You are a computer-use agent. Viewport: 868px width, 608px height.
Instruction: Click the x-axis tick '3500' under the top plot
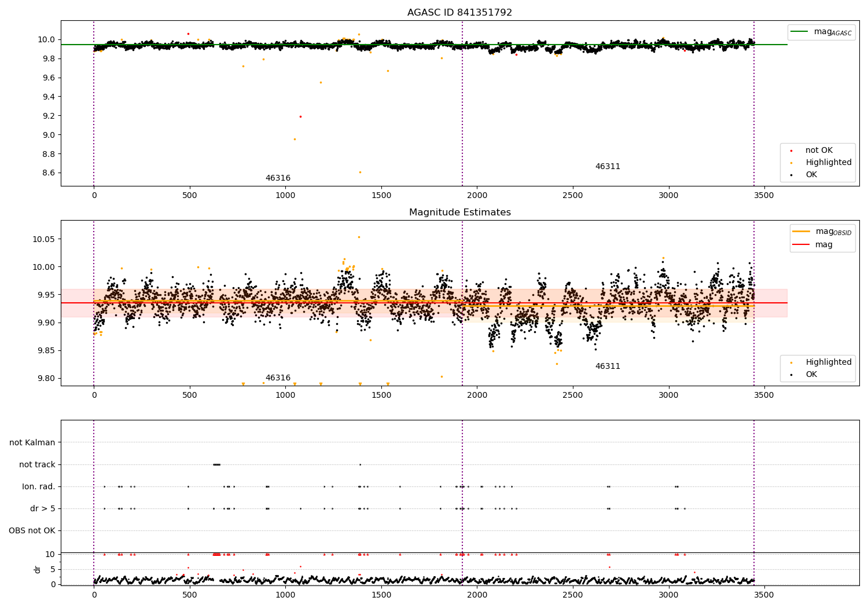(764, 196)
